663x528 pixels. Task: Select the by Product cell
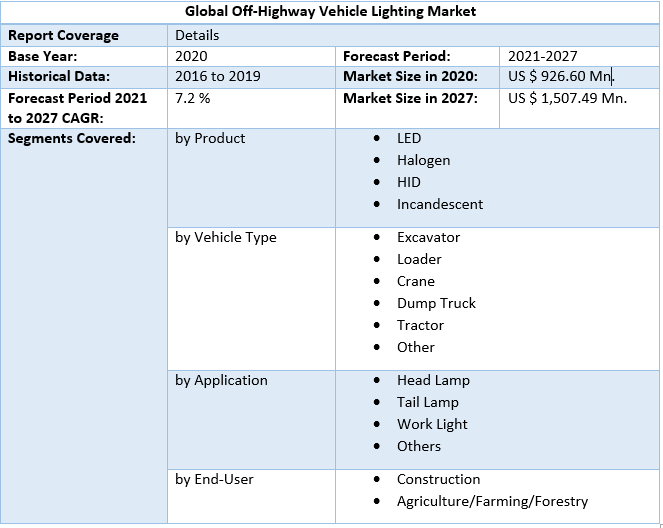click(x=210, y=138)
